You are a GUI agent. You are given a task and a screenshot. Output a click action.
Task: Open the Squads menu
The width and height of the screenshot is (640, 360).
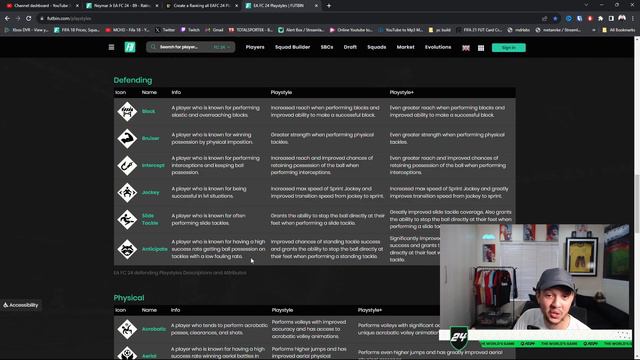coord(377,47)
